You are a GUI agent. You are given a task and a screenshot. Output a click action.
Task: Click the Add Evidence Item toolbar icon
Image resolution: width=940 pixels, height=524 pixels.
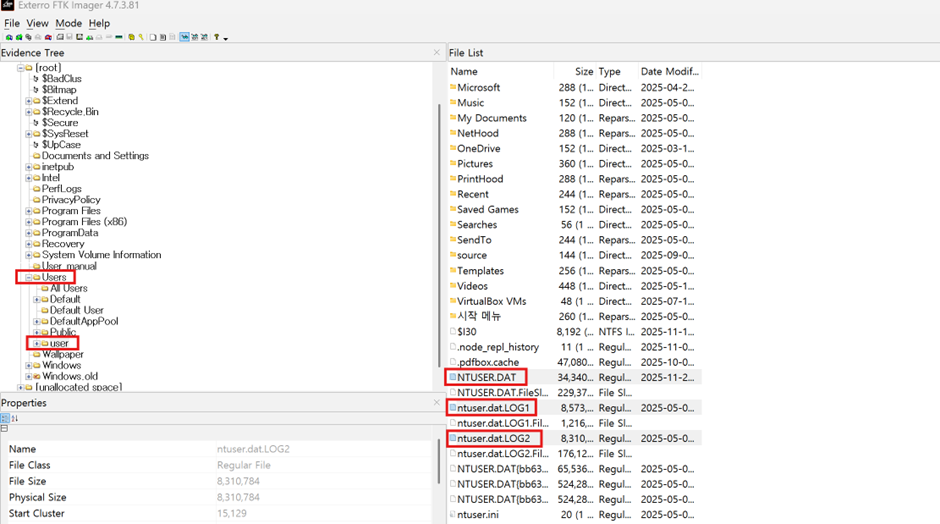[x=9, y=37]
